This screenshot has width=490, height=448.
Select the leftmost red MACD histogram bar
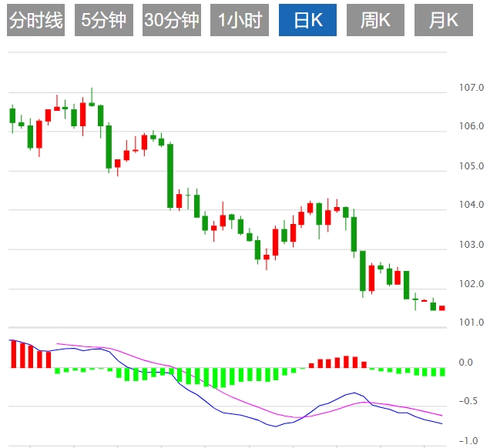pyautogui.click(x=12, y=353)
